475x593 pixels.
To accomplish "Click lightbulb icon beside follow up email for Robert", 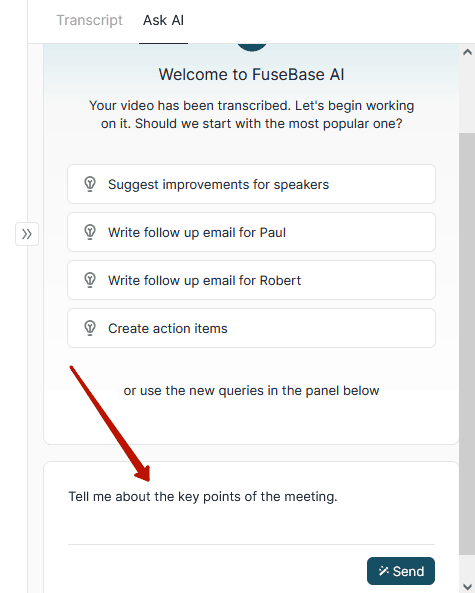I will [x=90, y=280].
